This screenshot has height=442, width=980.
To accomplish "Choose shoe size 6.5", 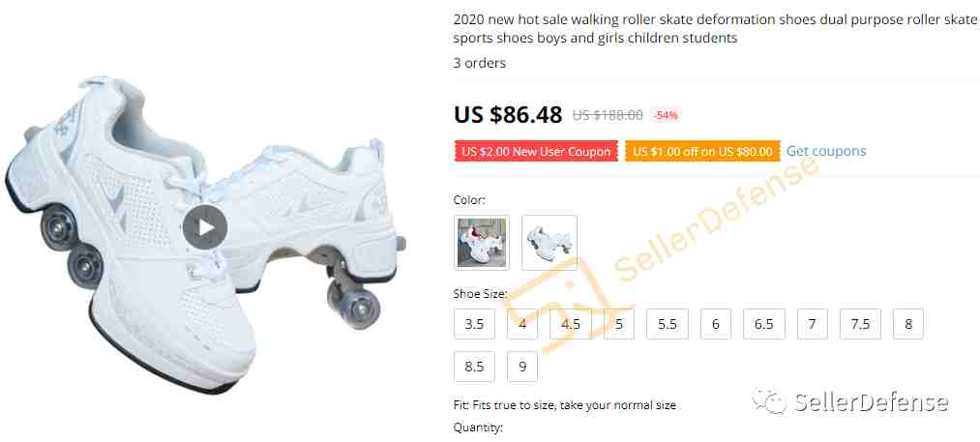I will coord(763,324).
